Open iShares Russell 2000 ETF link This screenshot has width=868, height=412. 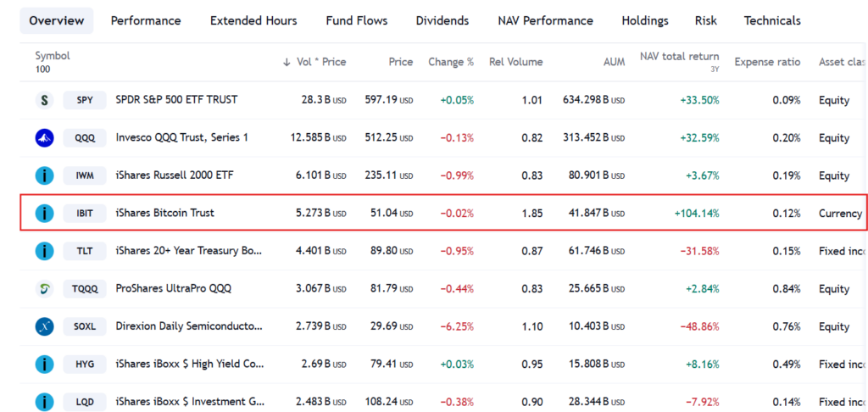pyautogui.click(x=175, y=175)
